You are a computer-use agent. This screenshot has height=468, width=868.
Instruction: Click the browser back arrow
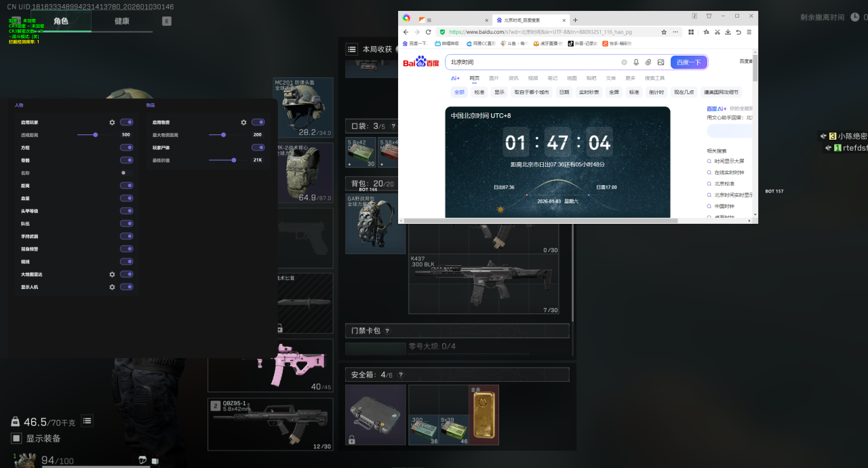pyautogui.click(x=406, y=32)
